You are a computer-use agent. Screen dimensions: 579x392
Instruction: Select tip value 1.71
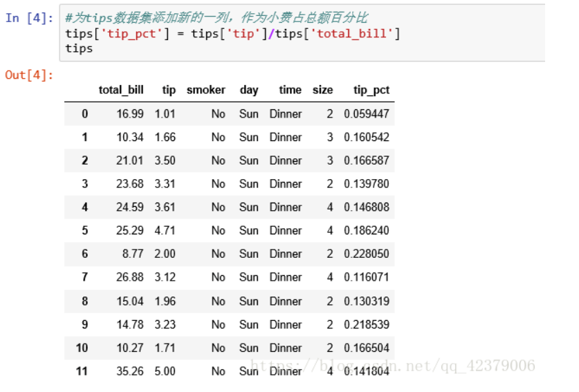point(165,348)
